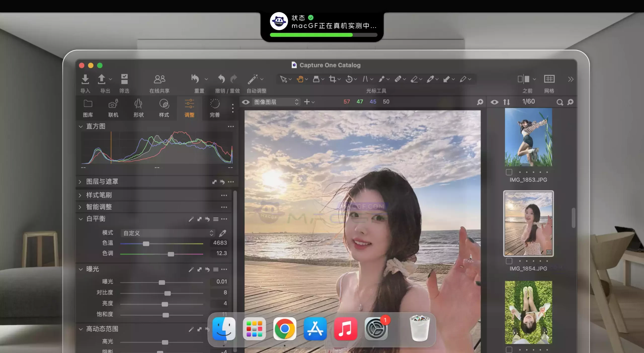Image resolution: width=644 pixels, height=353 pixels.
Task: Toggle visibility of the 图像图层 layer
Action: (246, 102)
